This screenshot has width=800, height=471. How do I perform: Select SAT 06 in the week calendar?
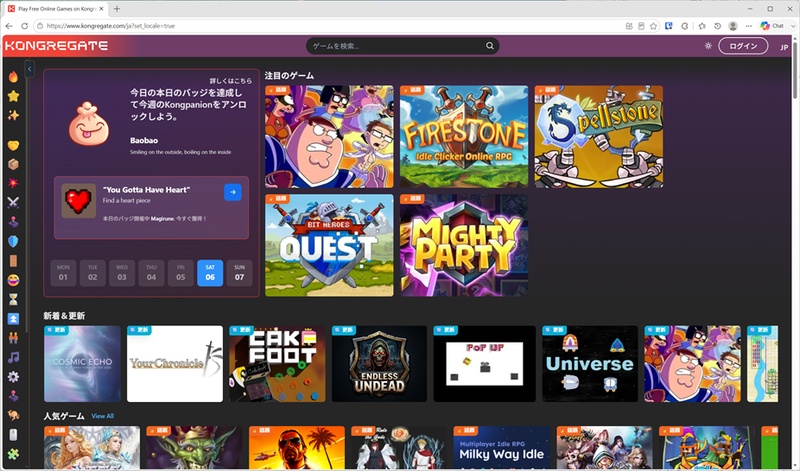point(210,273)
